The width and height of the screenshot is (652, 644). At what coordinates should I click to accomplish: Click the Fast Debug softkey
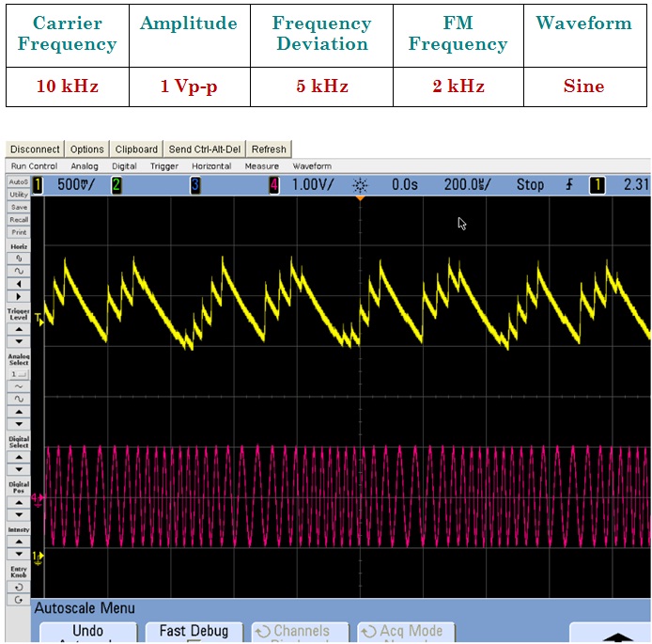[x=194, y=633]
